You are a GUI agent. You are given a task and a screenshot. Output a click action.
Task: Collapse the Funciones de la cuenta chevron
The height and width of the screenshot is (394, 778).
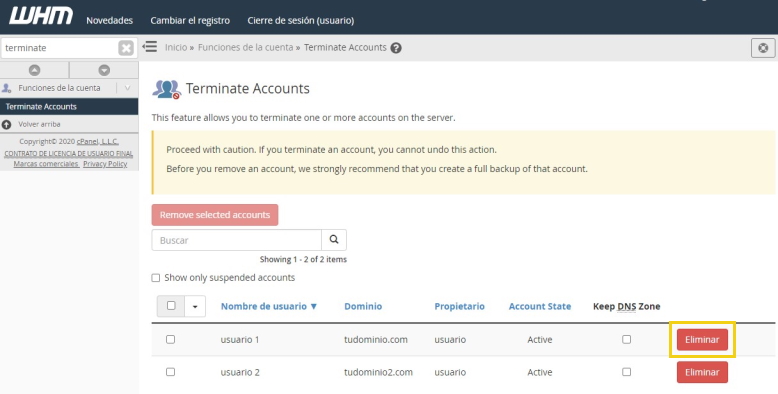[128, 88]
